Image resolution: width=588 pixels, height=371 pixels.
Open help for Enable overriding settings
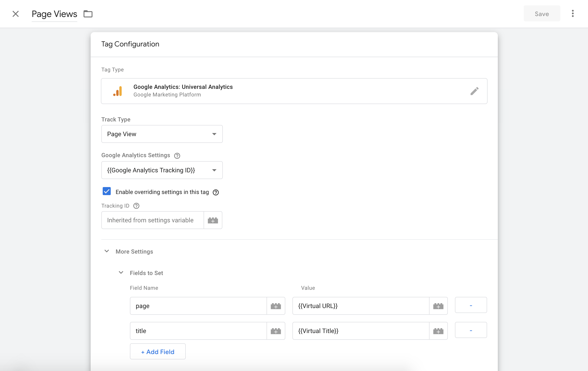click(216, 192)
